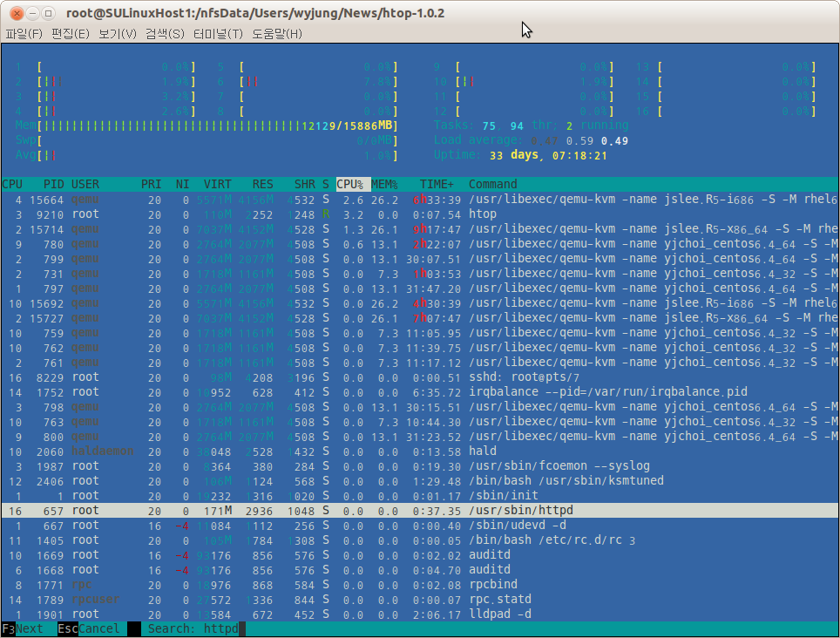Select the qemu-kvm process with PID 798
The width and height of the screenshot is (840, 638).
[x=420, y=407]
